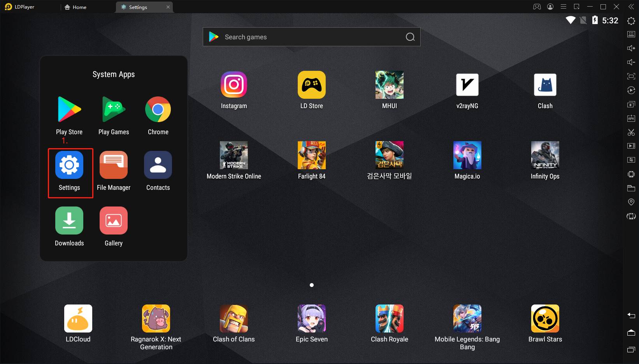The width and height of the screenshot is (639, 364).
Task: Click the Wi-Fi icon in the status bar
Action: pos(571,20)
